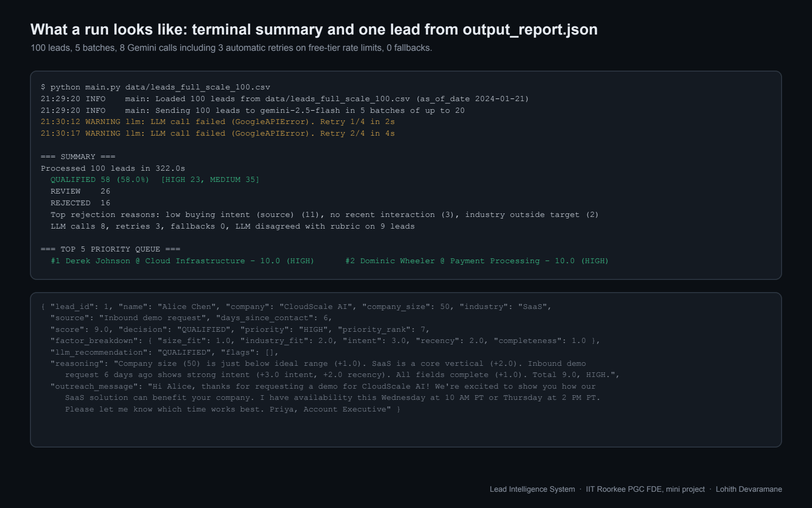Select the subtitle starting '100 leads, 5 batches'
812x508 pixels.
tap(231, 48)
